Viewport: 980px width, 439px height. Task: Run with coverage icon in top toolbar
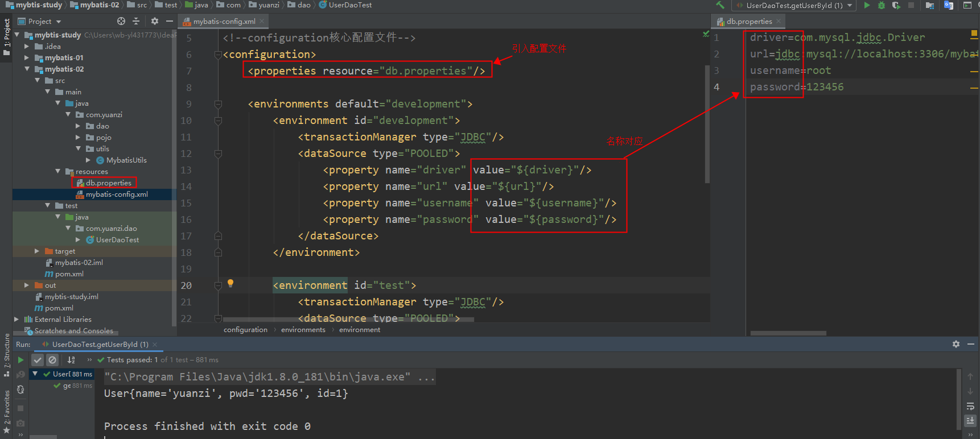pyautogui.click(x=896, y=5)
